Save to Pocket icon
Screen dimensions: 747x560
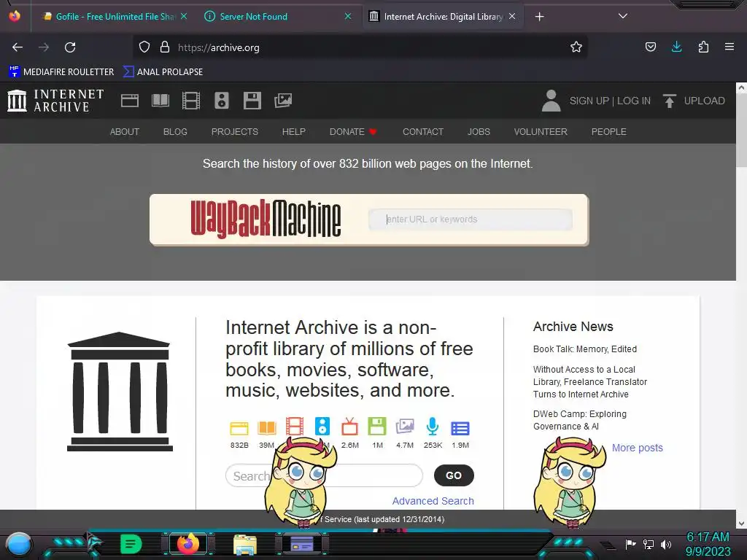click(650, 47)
